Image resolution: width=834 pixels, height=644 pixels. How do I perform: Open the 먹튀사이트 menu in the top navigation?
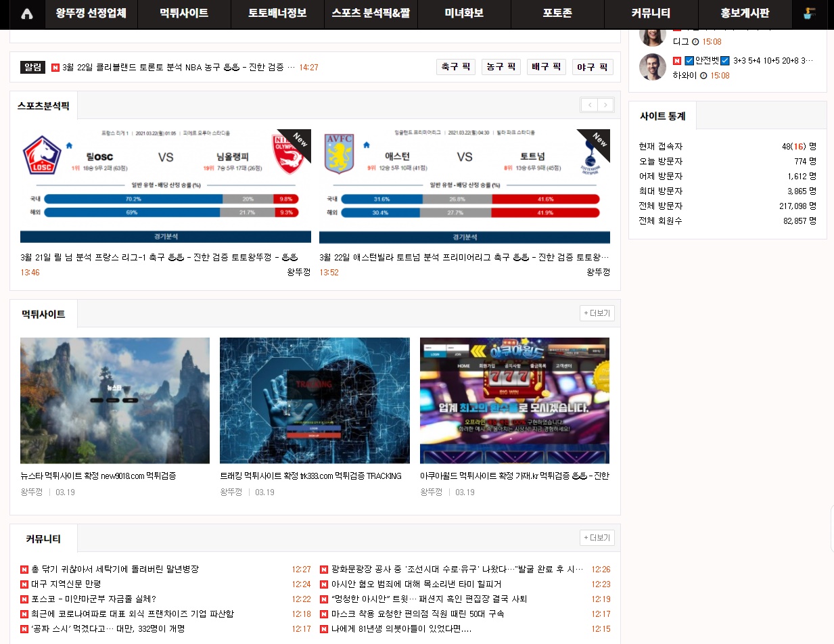[x=184, y=14]
